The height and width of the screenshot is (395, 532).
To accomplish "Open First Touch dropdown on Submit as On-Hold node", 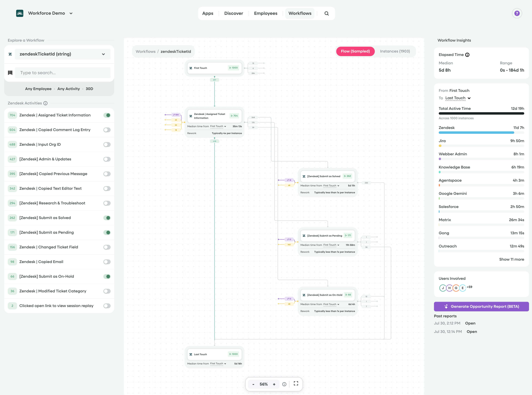I will pos(331,304).
